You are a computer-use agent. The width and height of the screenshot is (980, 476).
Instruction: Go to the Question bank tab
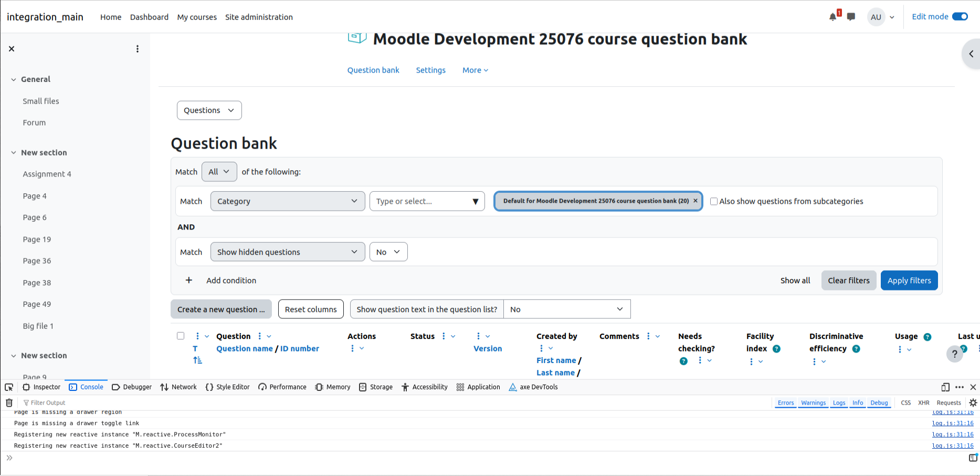point(373,70)
